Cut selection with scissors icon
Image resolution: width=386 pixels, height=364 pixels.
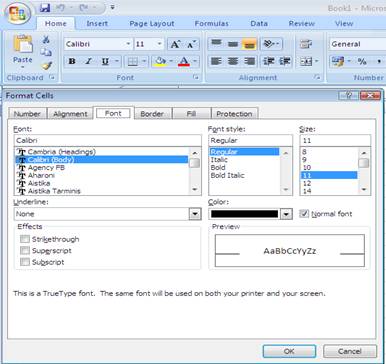[x=46, y=40]
